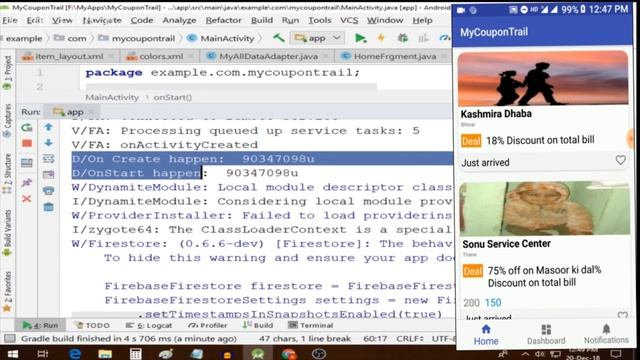Click mycoupontrail breadcrumb folder

tap(137, 38)
